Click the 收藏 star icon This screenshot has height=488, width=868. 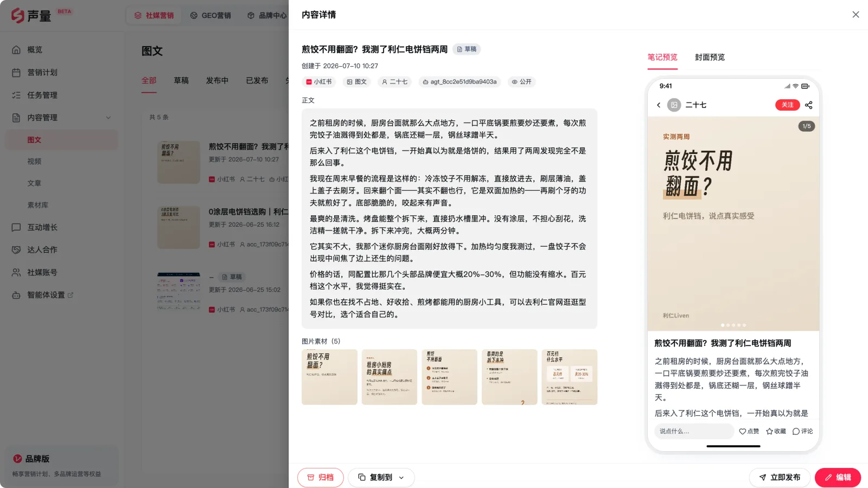(x=769, y=432)
